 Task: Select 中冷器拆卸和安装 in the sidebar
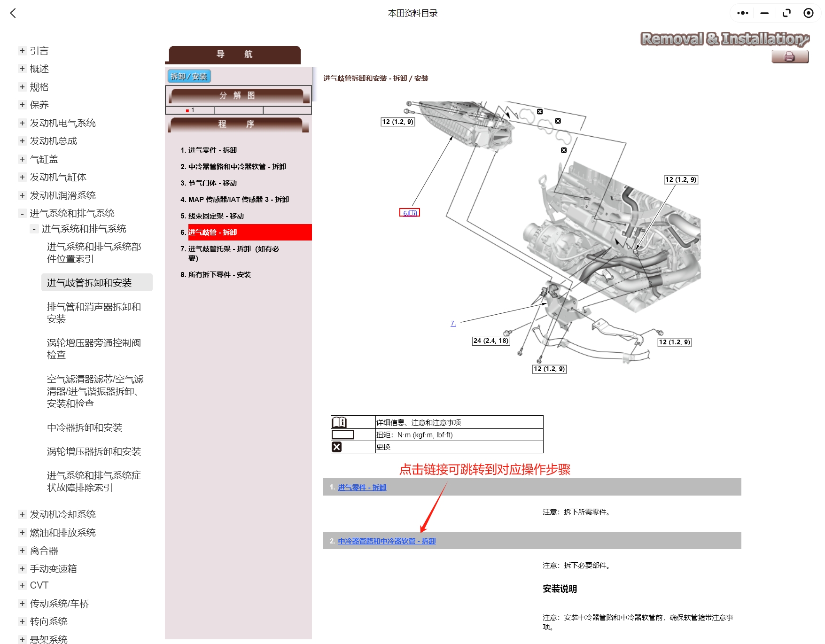[x=86, y=427]
